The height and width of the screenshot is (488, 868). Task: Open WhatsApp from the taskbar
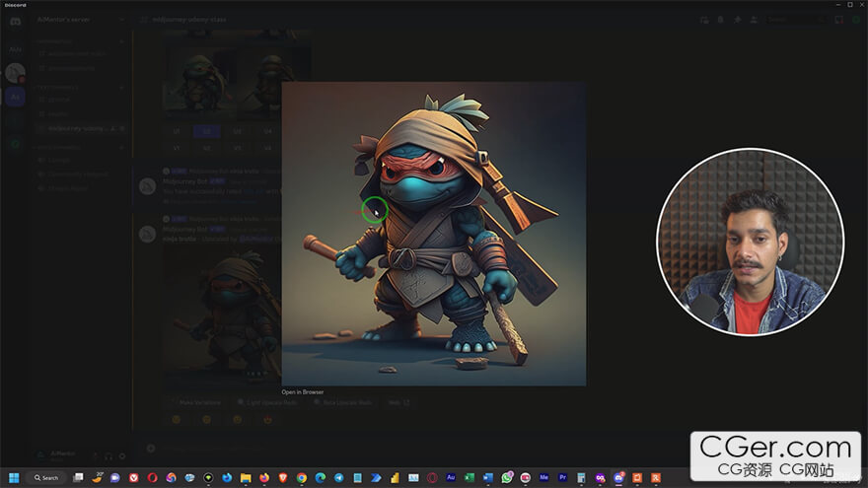pos(507,477)
